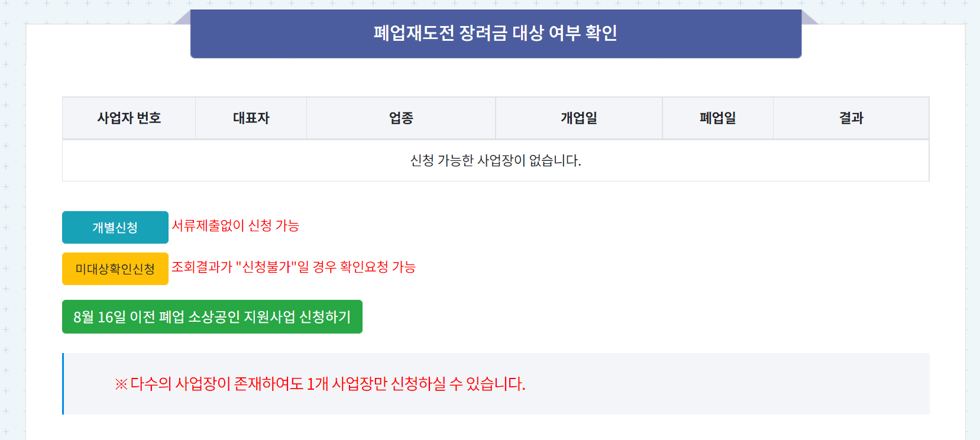Viewport: 980px width, 440px height.
Task: Select the 업종 column header
Action: pyautogui.click(x=400, y=118)
